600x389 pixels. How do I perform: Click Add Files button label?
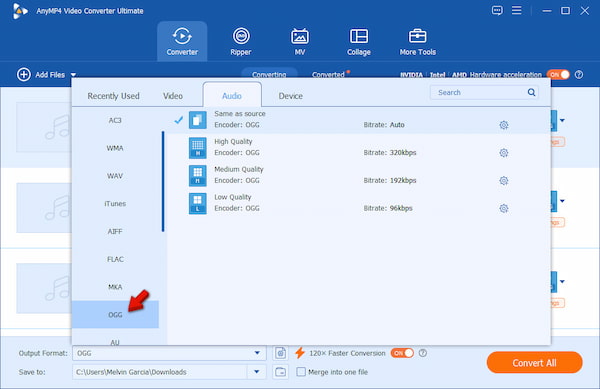click(x=50, y=75)
